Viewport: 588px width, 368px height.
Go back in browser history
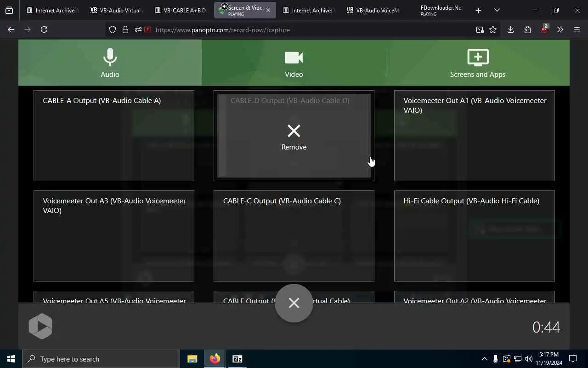coord(11,29)
